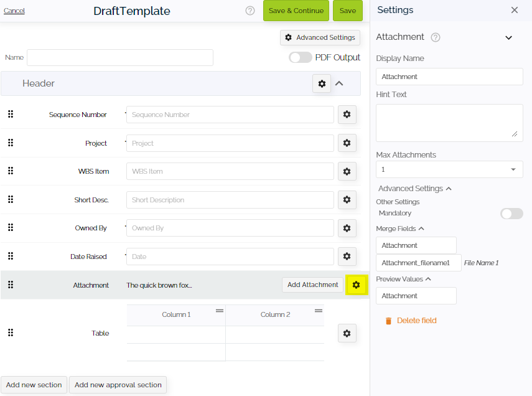The width and height of the screenshot is (532, 396).
Task: Close the Settings panel
Action: [515, 10]
